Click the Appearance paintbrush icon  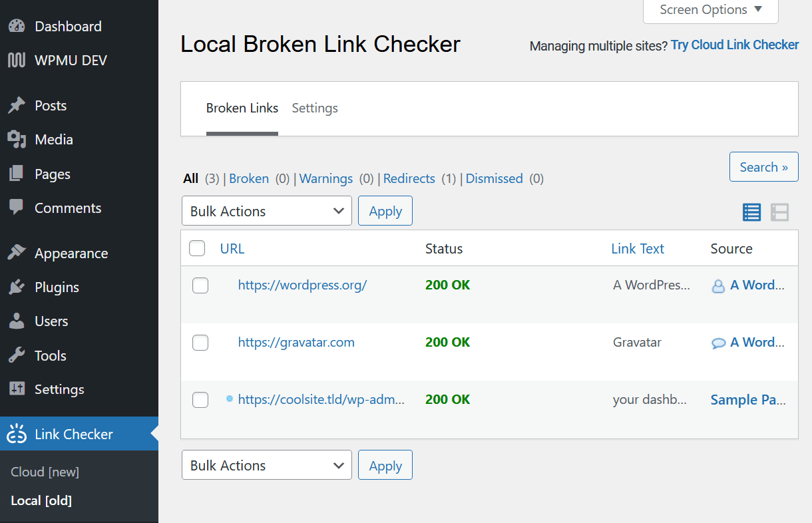click(16, 254)
